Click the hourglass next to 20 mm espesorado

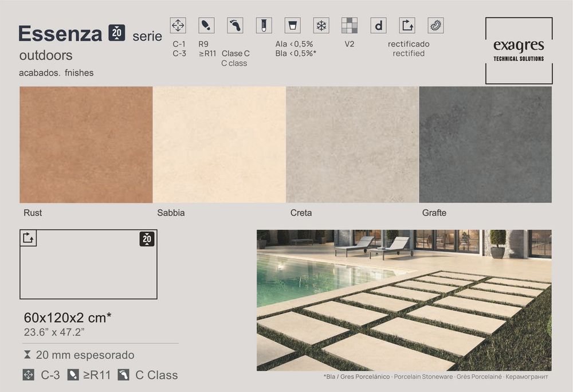click(28, 355)
